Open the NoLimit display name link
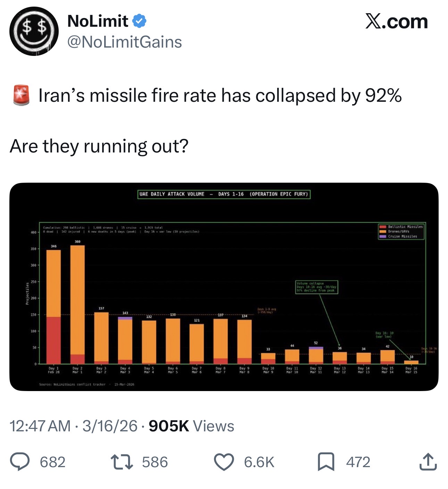 pos(98,21)
